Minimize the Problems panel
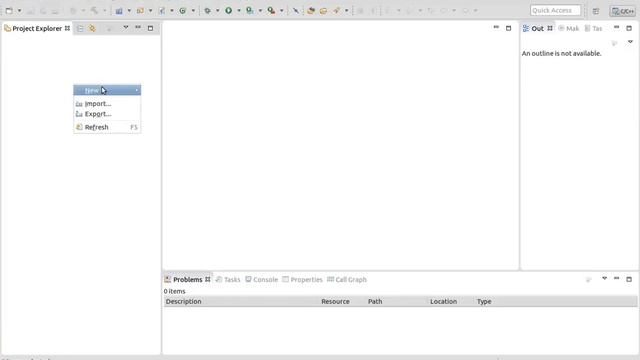Image resolution: width=640 pixels, height=360 pixels. point(616,278)
